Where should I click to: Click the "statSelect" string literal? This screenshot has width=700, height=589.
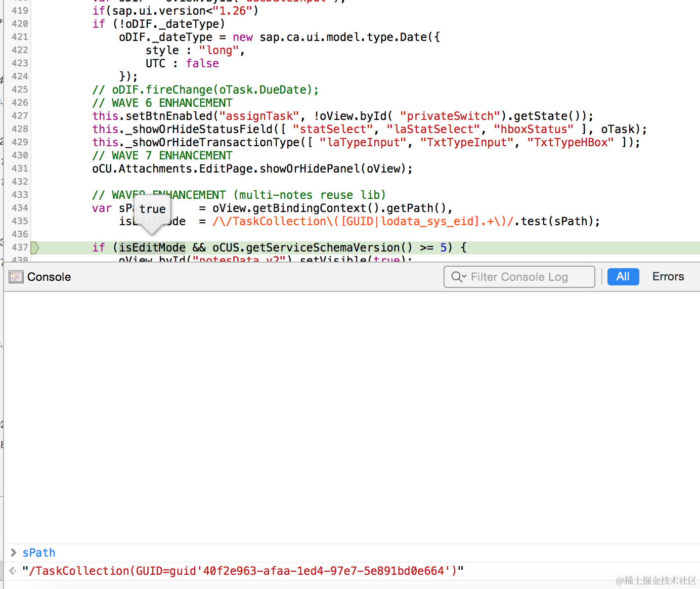click(333, 129)
